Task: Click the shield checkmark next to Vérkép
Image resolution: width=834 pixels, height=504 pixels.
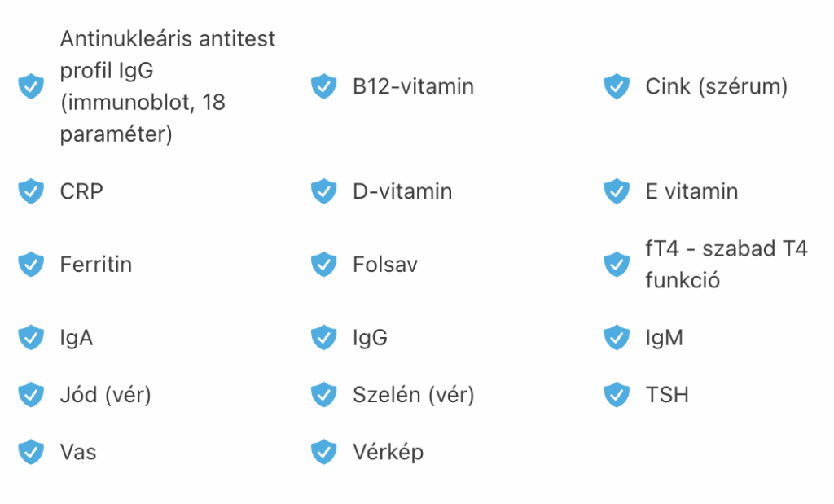Action: point(323,452)
